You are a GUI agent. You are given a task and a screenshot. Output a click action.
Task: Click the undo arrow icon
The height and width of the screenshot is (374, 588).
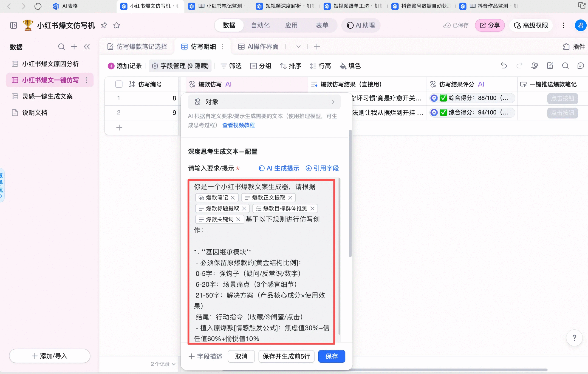[503, 66]
